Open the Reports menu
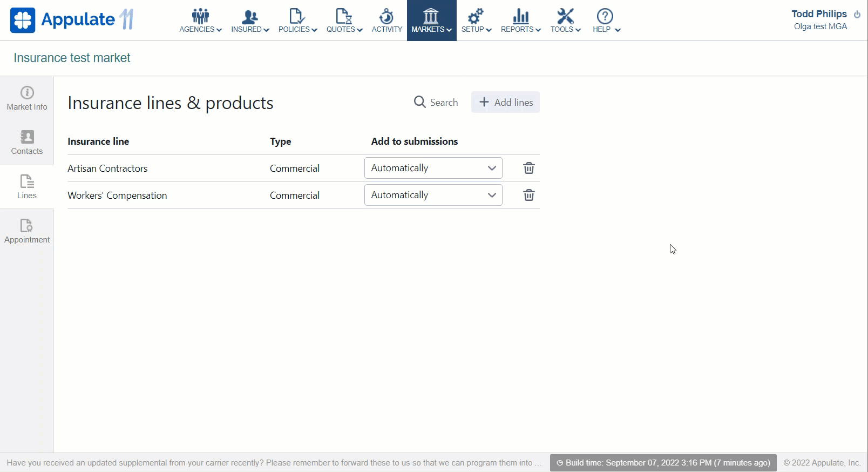 click(x=520, y=21)
